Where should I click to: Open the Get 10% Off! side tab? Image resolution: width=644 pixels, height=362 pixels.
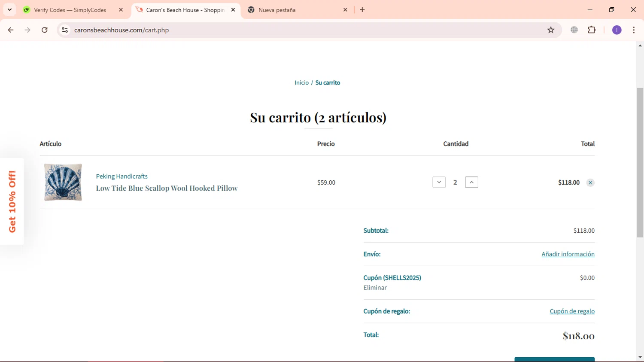[x=12, y=201]
